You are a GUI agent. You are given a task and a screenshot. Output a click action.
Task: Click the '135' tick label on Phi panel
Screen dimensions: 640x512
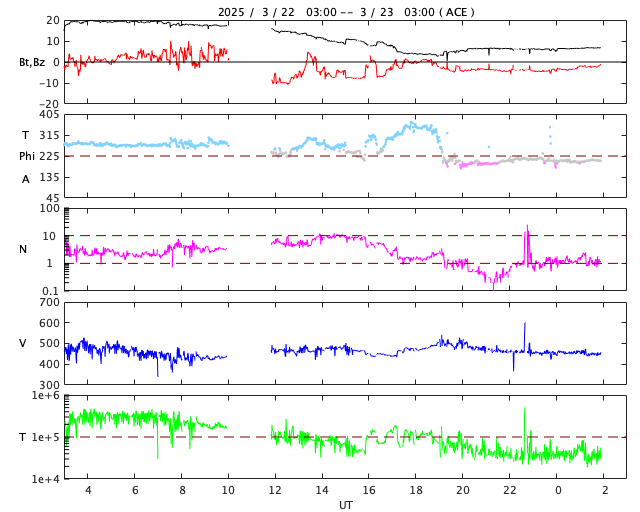click(x=49, y=177)
